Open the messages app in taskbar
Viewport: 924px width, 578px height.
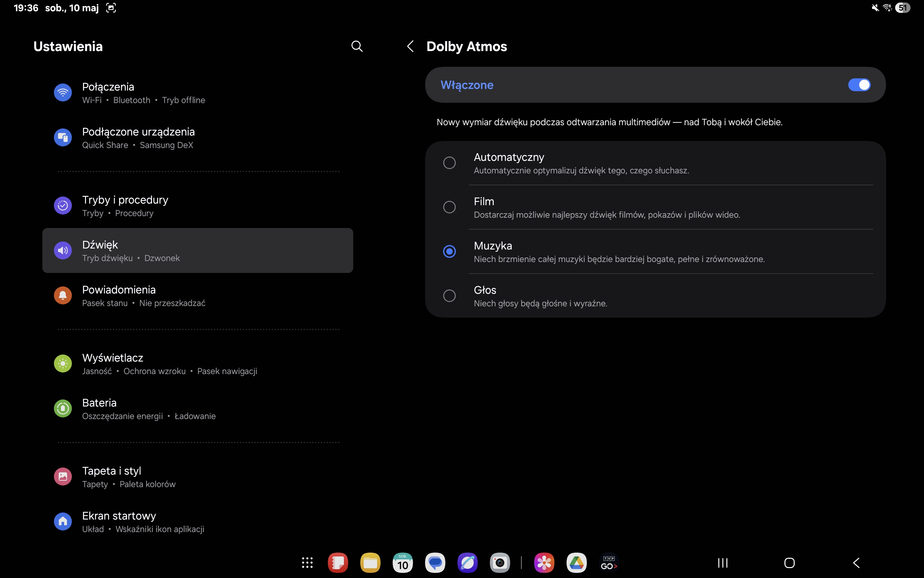click(x=435, y=563)
